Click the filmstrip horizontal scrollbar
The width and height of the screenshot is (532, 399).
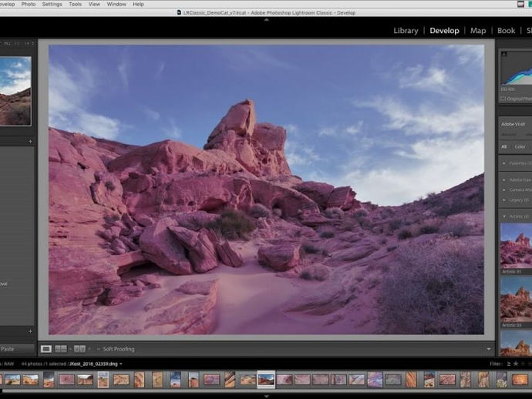[266, 391]
